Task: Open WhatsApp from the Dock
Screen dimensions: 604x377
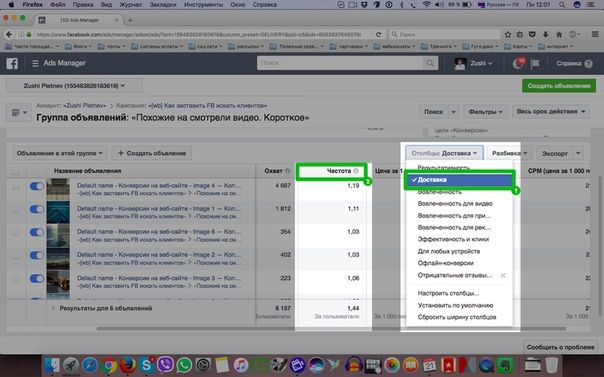Action: [x=185, y=365]
